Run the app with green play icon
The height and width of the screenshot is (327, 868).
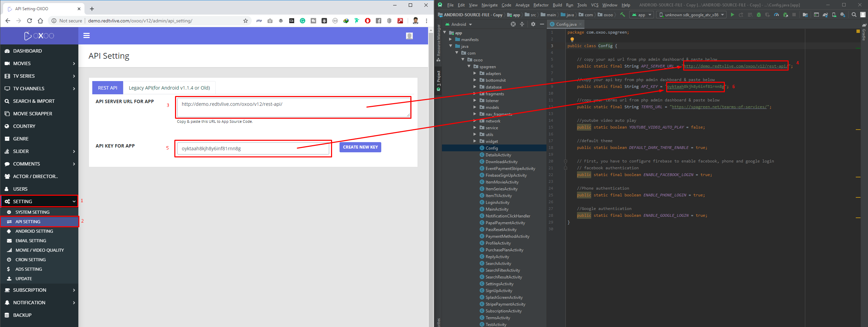pos(732,15)
